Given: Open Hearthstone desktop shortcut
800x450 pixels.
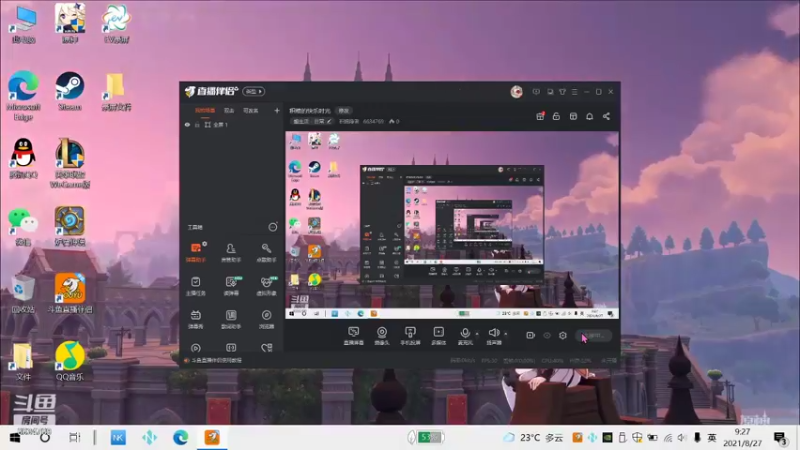Looking at the screenshot, I should [70, 226].
